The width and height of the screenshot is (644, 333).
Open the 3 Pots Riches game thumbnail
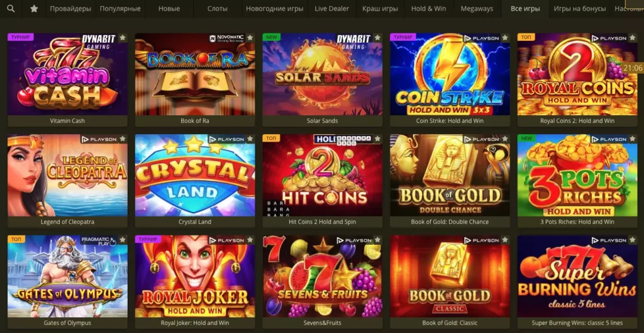577,175
